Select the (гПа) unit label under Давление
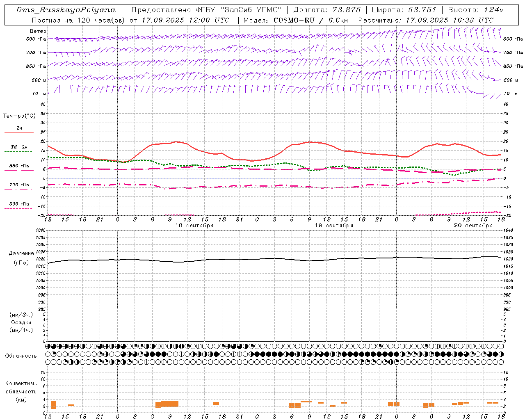Image resolution: width=525 pixels, height=420 pixels. pos(21,262)
